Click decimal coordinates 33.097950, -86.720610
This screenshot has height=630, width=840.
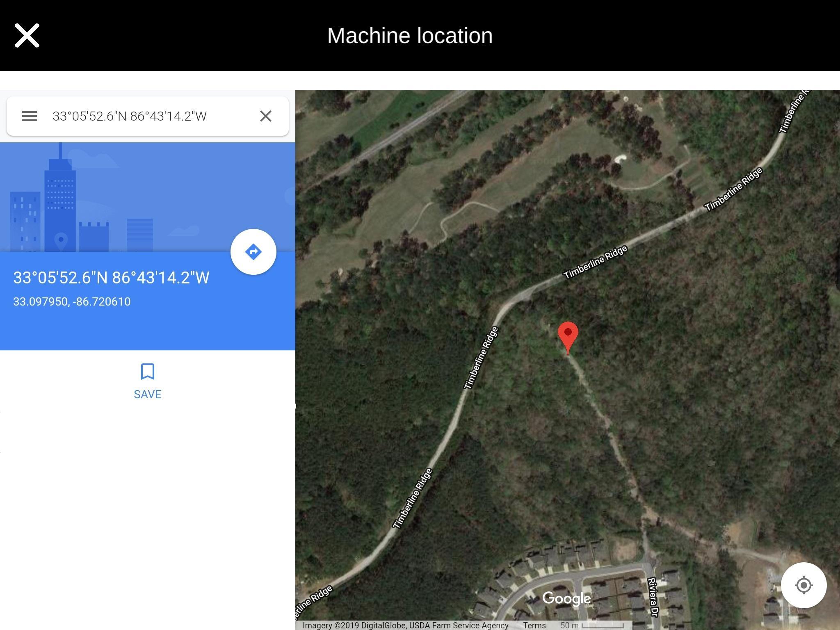pos(72,301)
